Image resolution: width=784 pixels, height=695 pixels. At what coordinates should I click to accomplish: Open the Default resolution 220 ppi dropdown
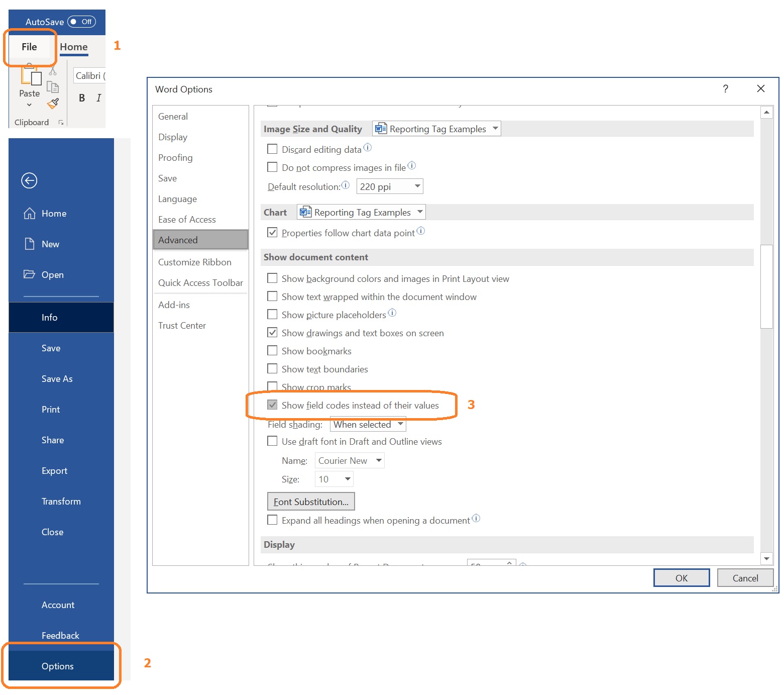pyautogui.click(x=390, y=186)
